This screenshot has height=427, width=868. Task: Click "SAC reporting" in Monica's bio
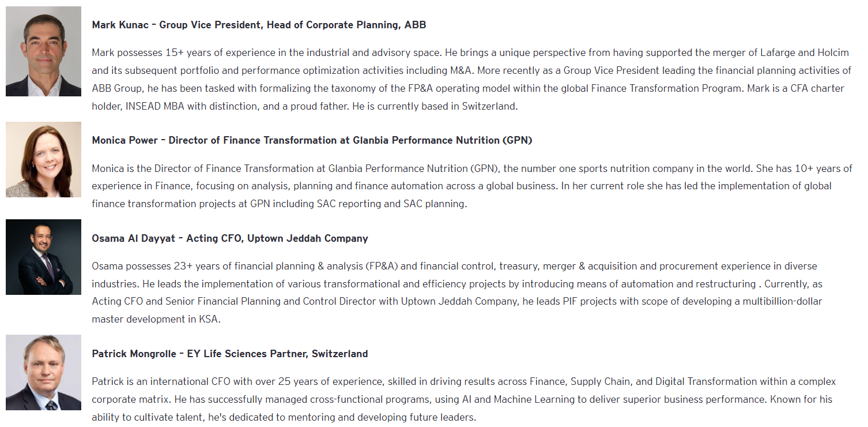pyautogui.click(x=345, y=204)
